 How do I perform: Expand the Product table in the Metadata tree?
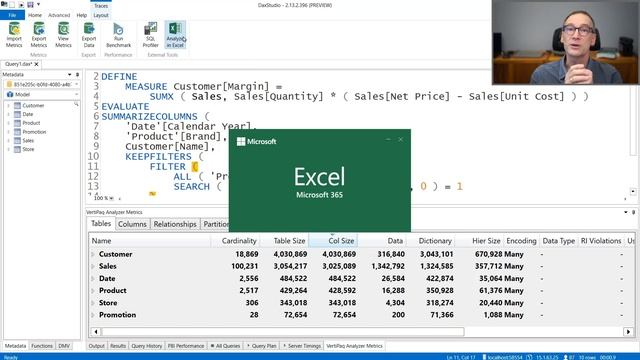click(x=9, y=123)
